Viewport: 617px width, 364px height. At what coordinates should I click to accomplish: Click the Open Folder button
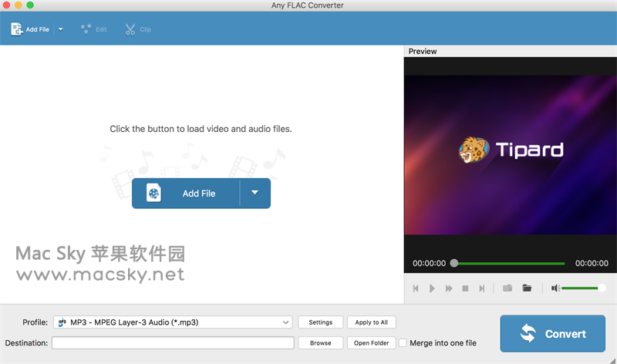pyautogui.click(x=371, y=342)
